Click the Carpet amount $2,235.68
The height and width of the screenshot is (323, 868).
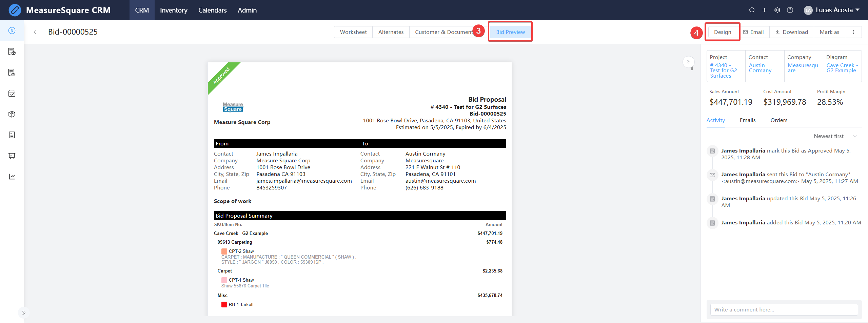(x=492, y=271)
